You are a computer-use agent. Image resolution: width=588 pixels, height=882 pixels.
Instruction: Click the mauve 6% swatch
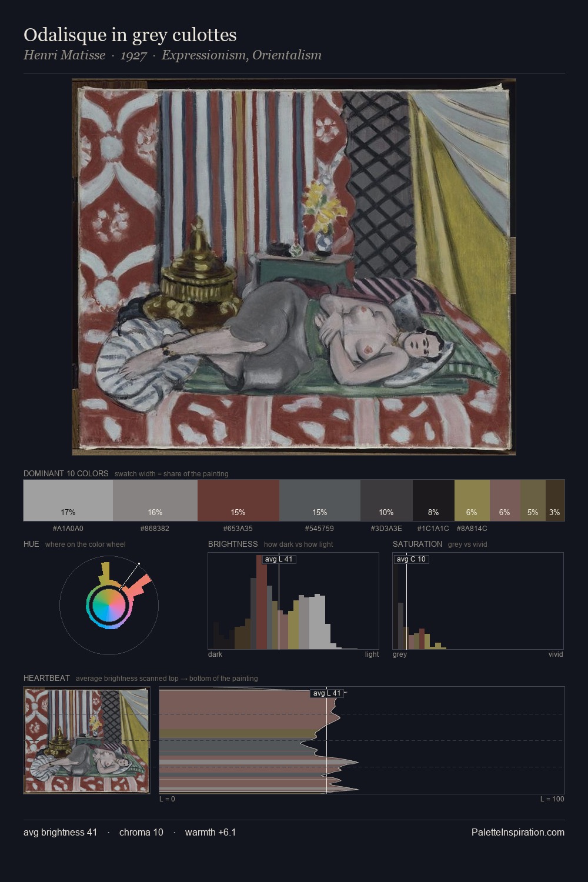[505, 500]
